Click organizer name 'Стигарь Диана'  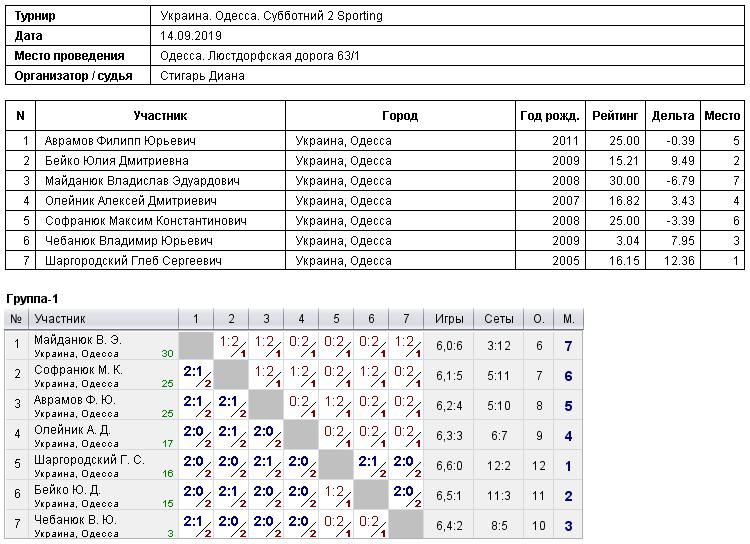coord(202,76)
